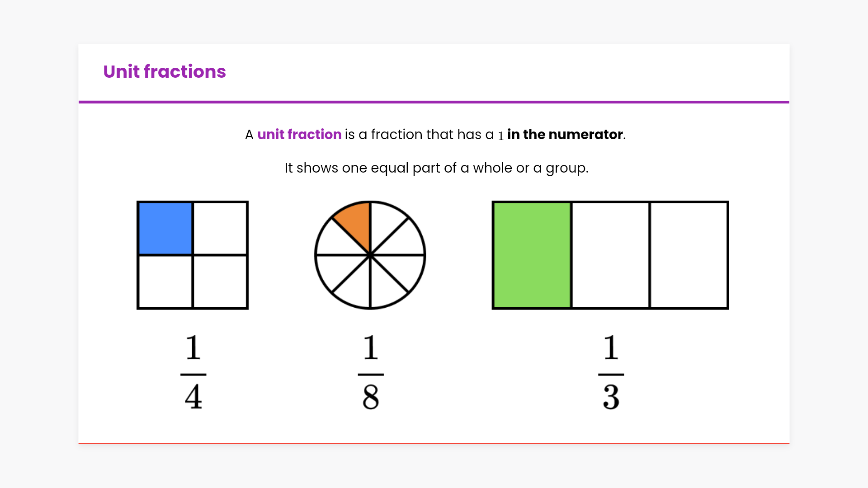Click the bottom-left white square of the grid
Screen dimensions: 868x488
coord(165,282)
